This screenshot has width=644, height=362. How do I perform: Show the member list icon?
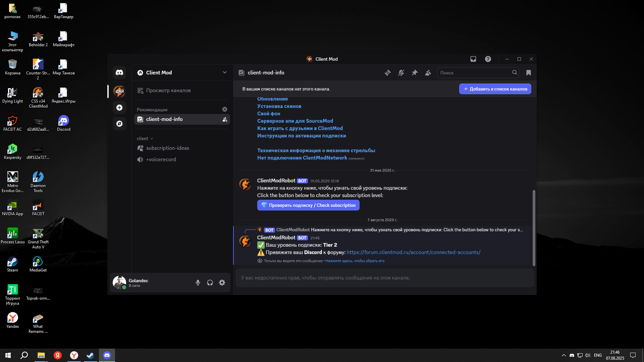coord(428,73)
